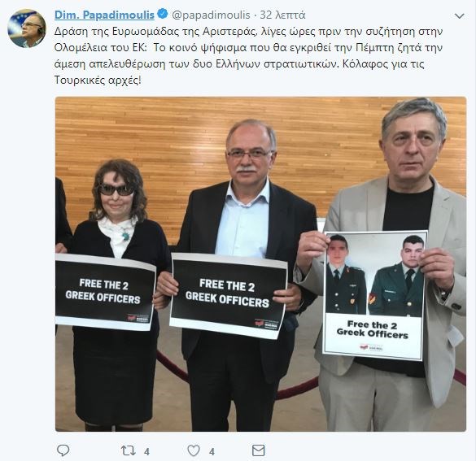This screenshot has height=461, width=476.
Task: Click the middle black FREE THE 2 sign
Action: [228, 295]
